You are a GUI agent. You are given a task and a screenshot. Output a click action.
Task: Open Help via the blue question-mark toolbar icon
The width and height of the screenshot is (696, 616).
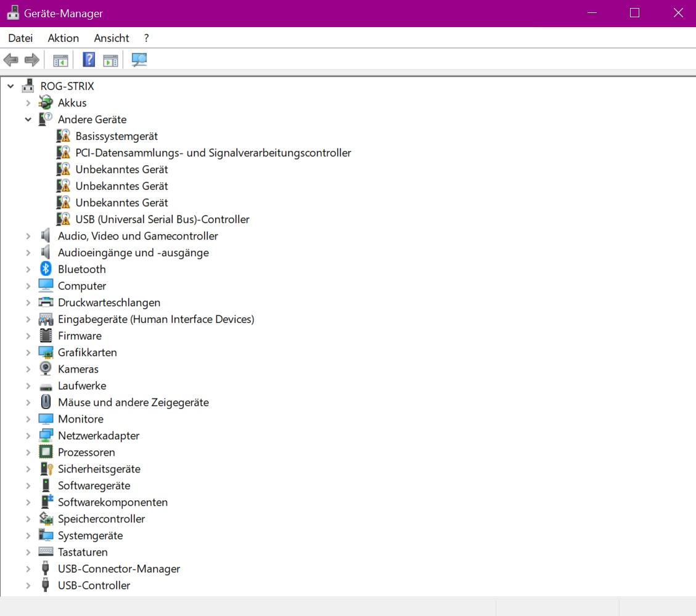tap(89, 59)
